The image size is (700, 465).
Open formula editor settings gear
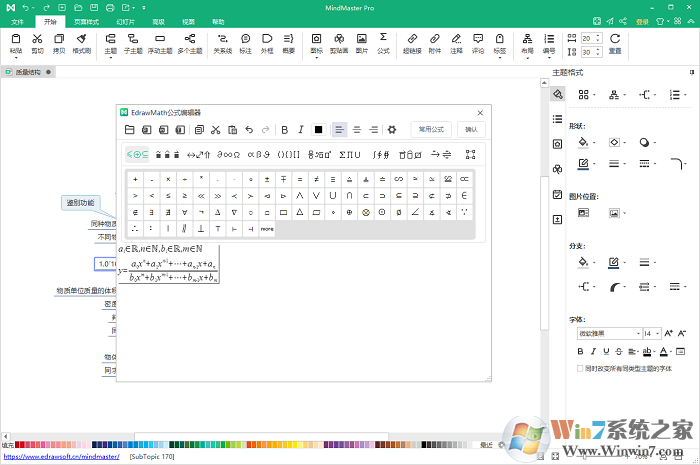click(392, 129)
